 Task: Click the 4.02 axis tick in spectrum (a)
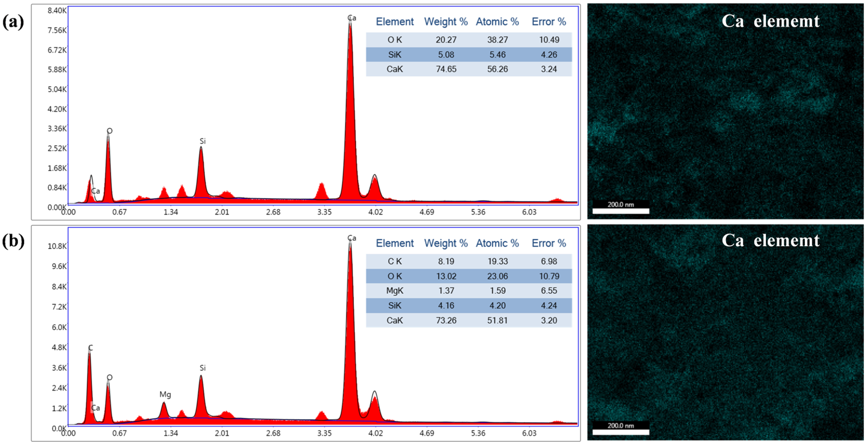375,212
